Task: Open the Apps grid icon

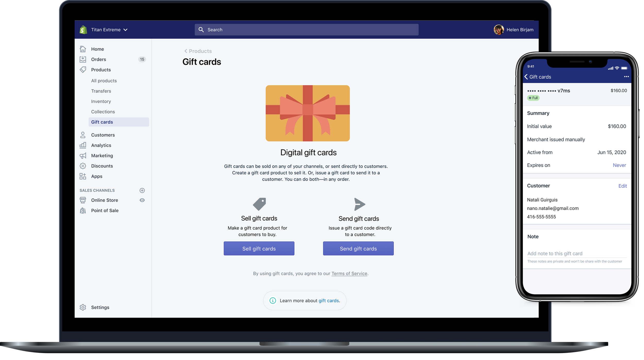Action: coord(83,176)
